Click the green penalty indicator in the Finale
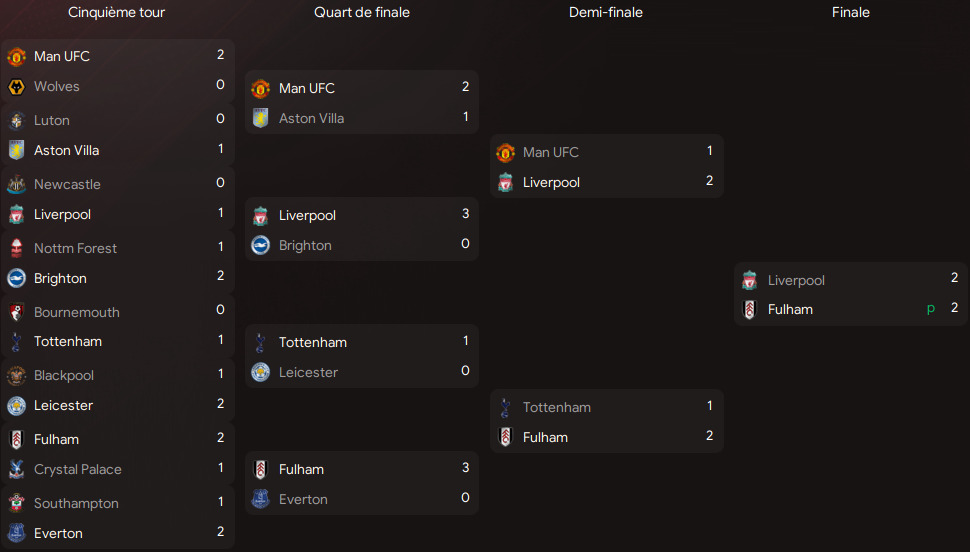970x552 pixels. pos(931,309)
